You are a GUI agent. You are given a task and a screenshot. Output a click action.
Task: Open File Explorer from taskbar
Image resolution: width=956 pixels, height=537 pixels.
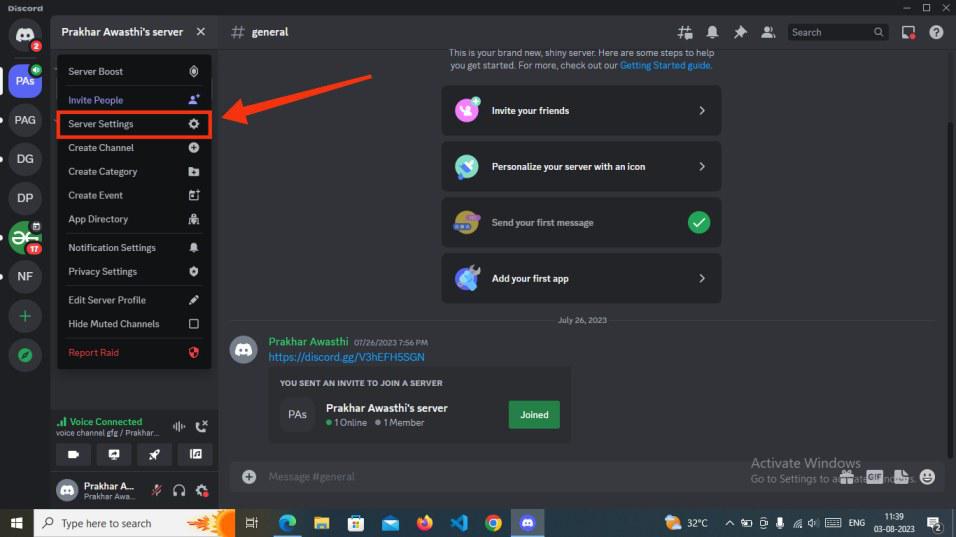321,523
